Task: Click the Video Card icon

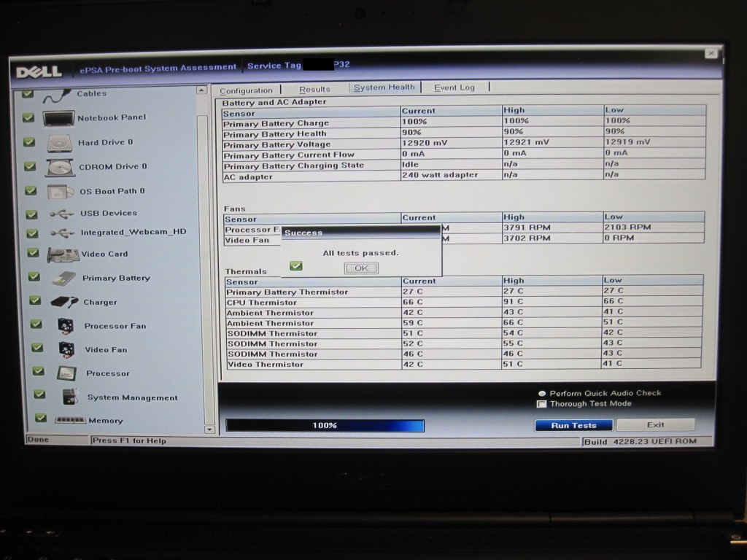Action: [63, 254]
